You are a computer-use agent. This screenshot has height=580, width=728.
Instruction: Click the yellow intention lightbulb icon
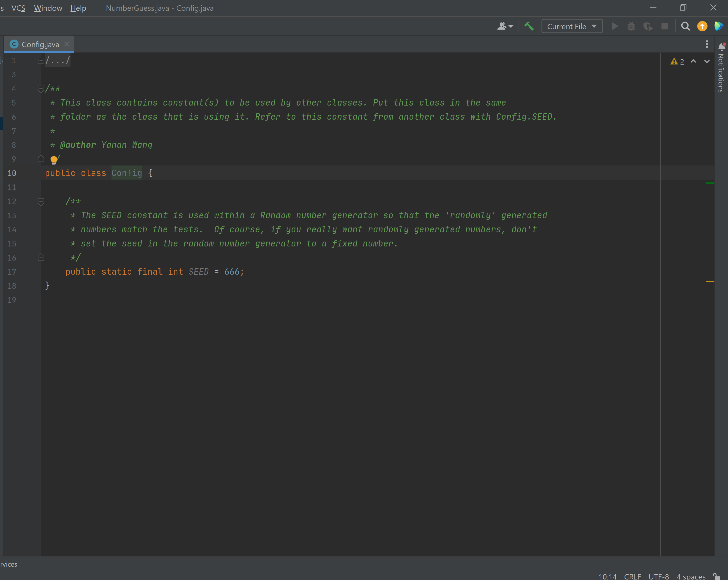(x=54, y=160)
